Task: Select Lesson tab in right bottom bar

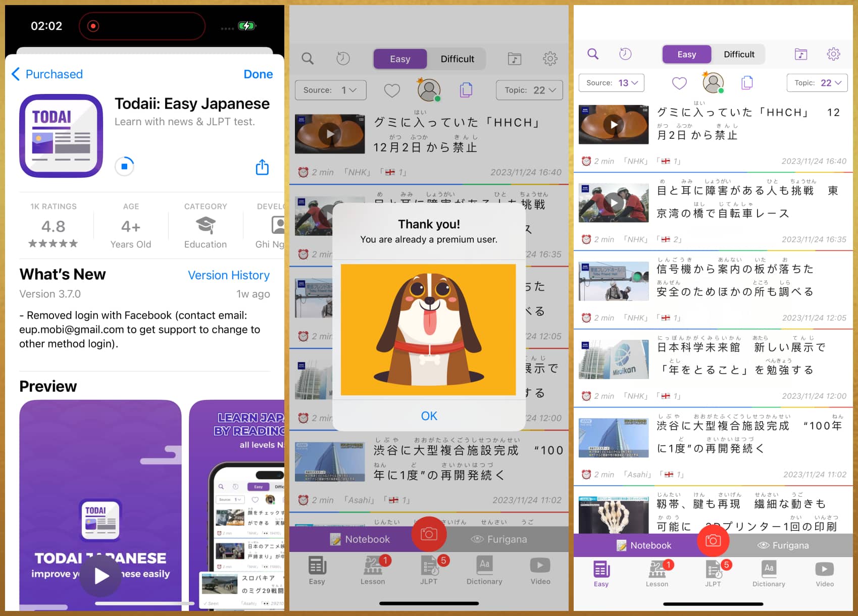Action: tap(657, 574)
